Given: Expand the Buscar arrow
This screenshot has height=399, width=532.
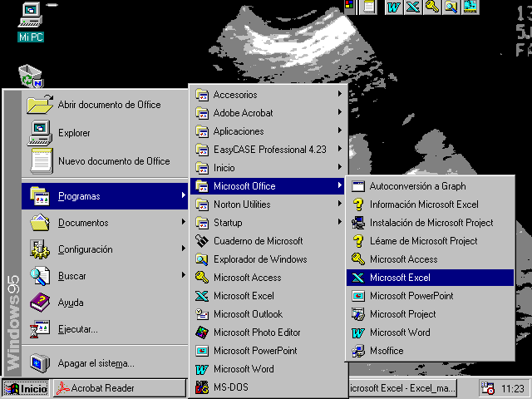Looking at the screenshot, I should [183, 275].
